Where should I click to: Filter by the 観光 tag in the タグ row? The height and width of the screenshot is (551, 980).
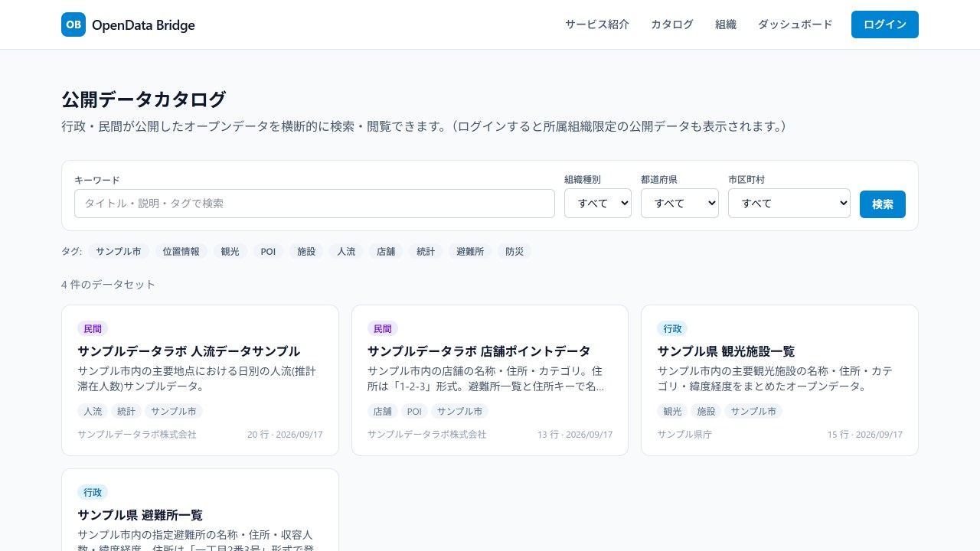(230, 251)
